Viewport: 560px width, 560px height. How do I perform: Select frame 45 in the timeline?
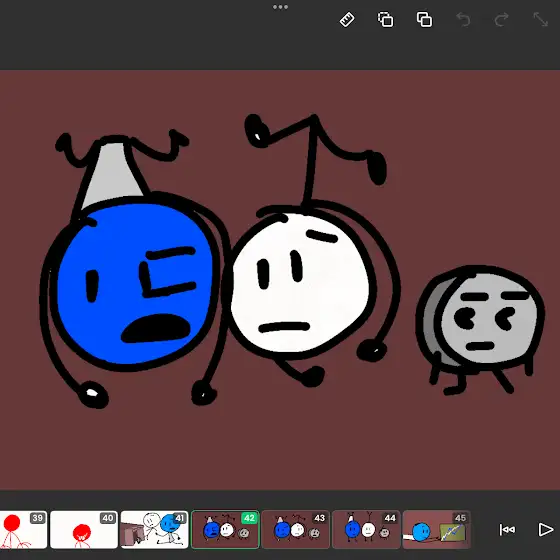[436, 530]
